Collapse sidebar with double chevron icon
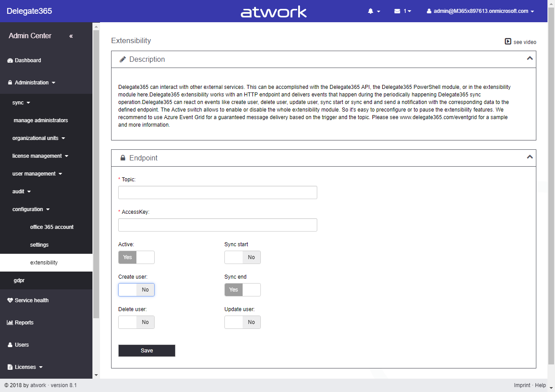 [71, 36]
